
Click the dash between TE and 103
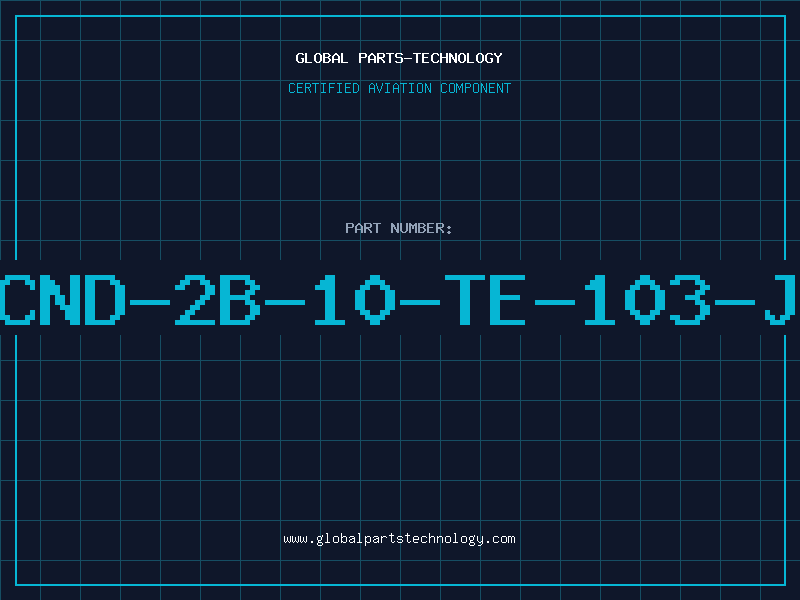tap(555, 303)
